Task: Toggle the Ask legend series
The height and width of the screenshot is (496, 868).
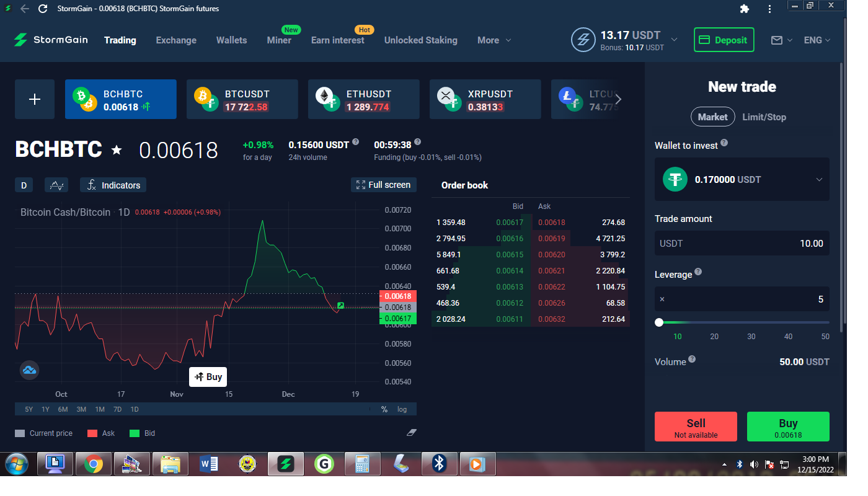Action: (x=101, y=433)
